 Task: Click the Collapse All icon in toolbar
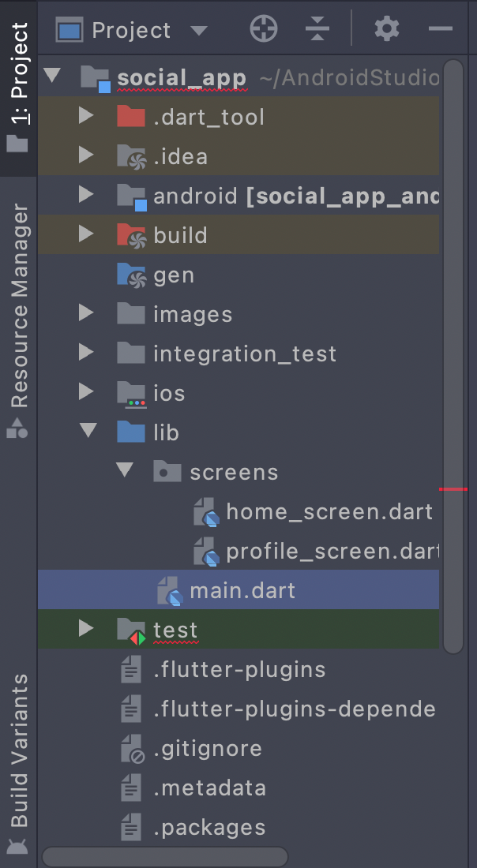click(x=317, y=28)
